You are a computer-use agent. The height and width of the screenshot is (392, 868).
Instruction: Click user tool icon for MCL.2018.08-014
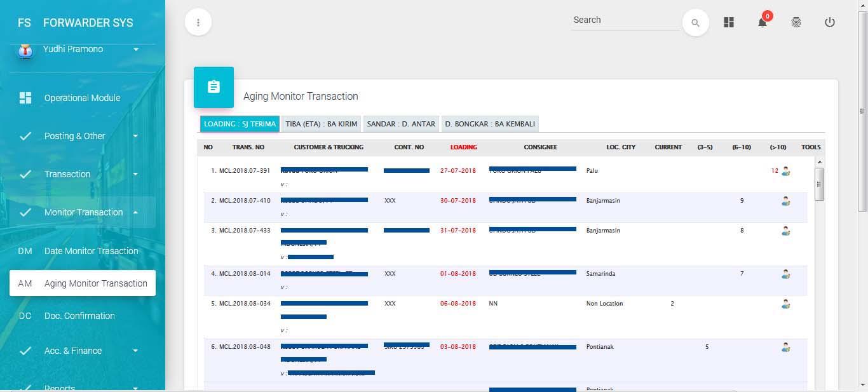(786, 274)
